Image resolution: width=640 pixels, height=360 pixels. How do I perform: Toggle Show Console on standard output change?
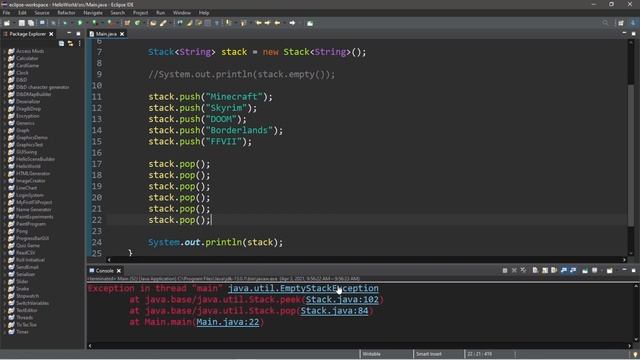(x=564, y=270)
